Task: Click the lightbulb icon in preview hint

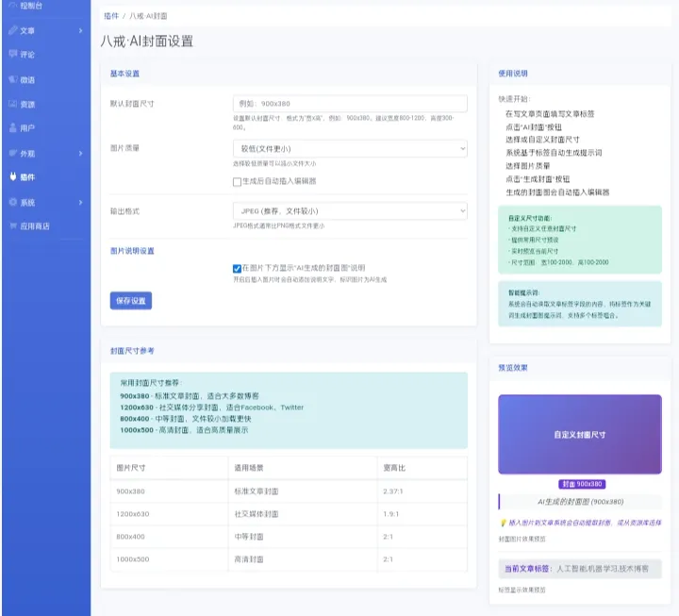Action: pyautogui.click(x=503, y=523)
